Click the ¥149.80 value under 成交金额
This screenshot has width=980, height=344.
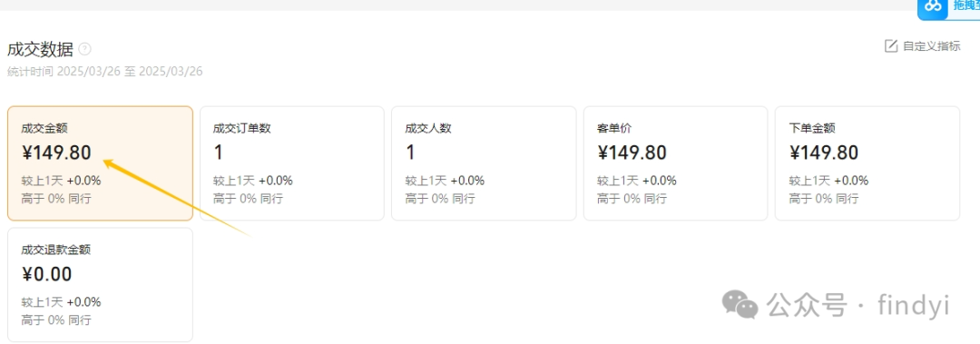point(56,152)
